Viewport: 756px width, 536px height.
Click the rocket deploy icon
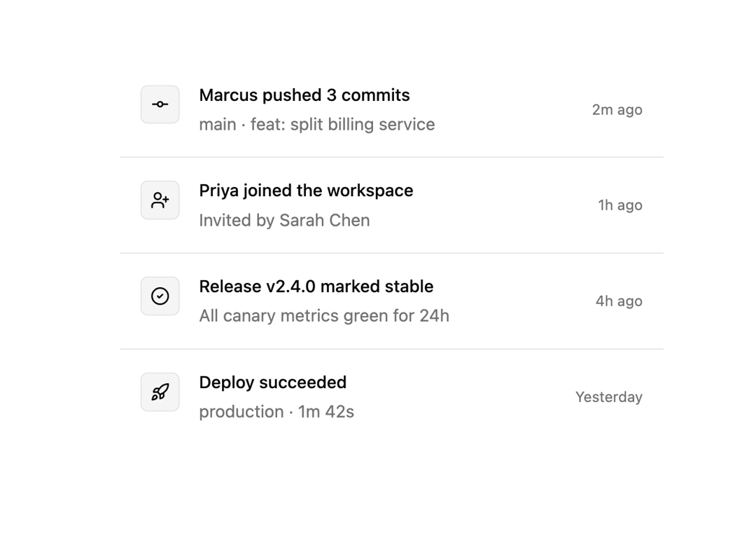[160, 392]
